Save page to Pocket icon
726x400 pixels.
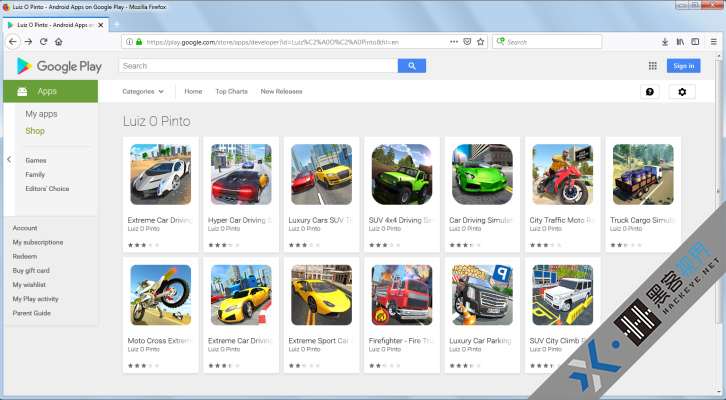point(467,42)
